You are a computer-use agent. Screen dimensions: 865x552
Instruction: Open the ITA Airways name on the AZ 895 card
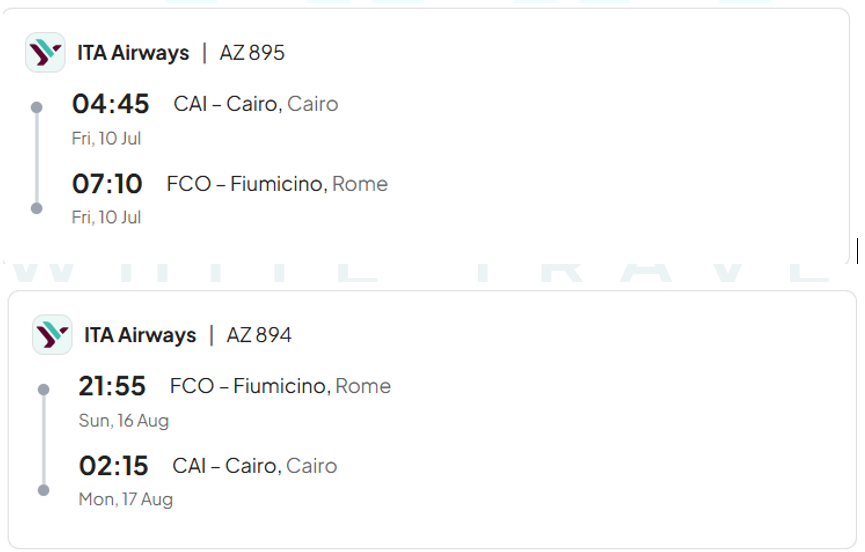click(133, 53)
